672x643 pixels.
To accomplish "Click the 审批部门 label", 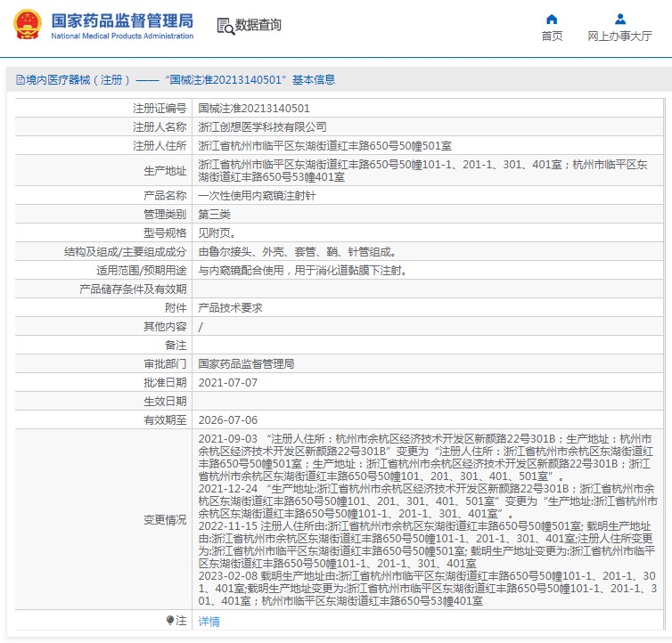I will point(165,364).
